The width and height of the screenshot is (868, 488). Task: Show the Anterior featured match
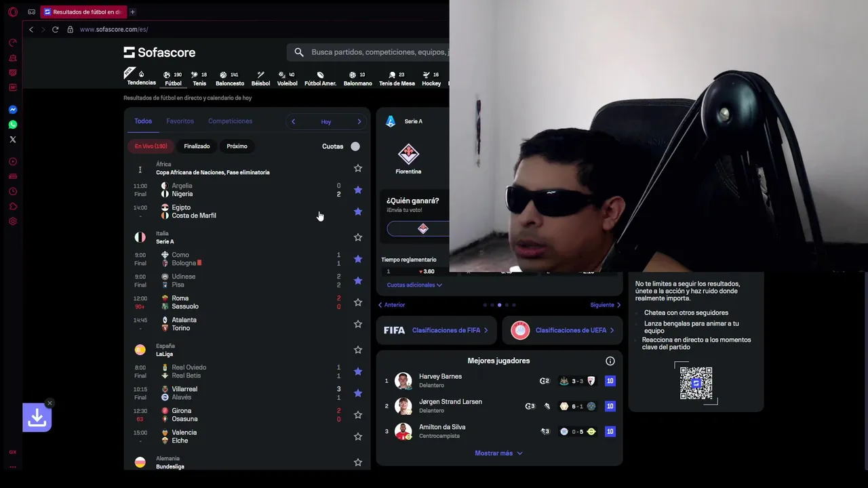coord(391,305)
